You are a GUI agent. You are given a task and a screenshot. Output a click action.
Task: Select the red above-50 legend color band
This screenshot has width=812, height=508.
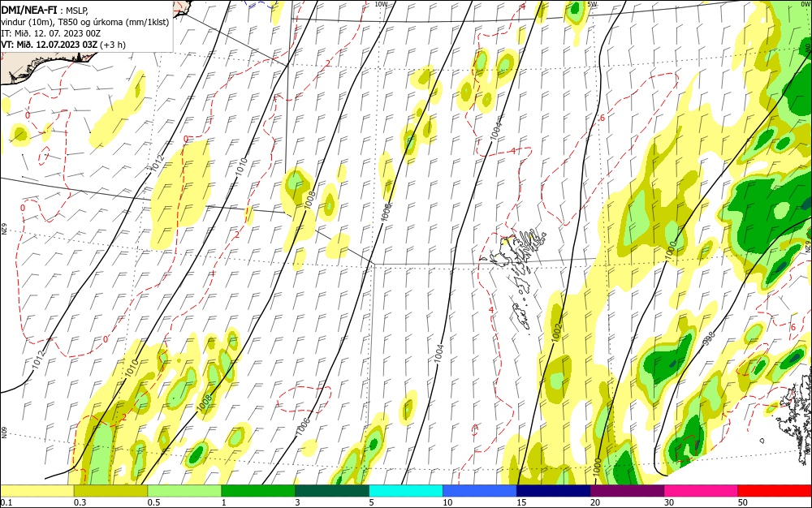click(775, 491)
